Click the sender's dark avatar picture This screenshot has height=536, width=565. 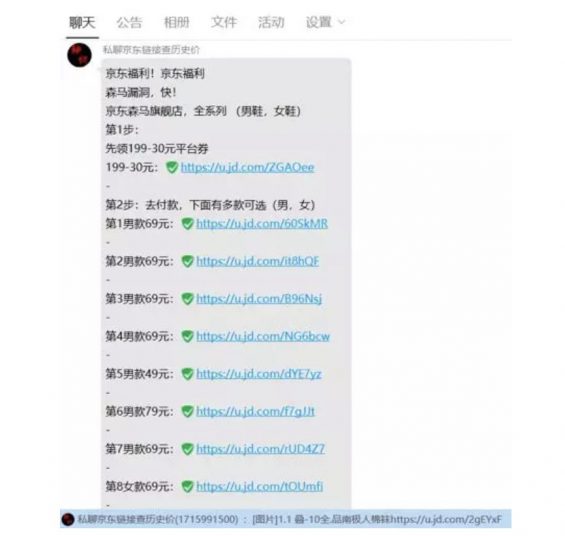click(79, 55)
